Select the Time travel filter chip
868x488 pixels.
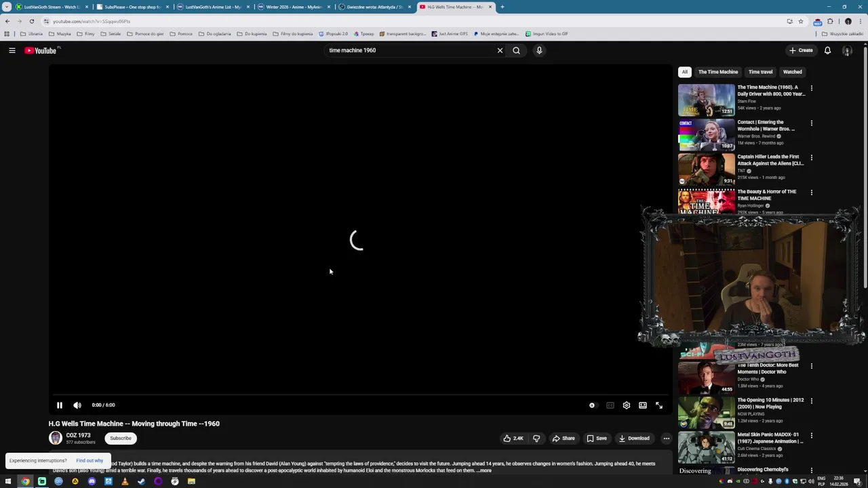pyautogui.click(x=760, y=72)
